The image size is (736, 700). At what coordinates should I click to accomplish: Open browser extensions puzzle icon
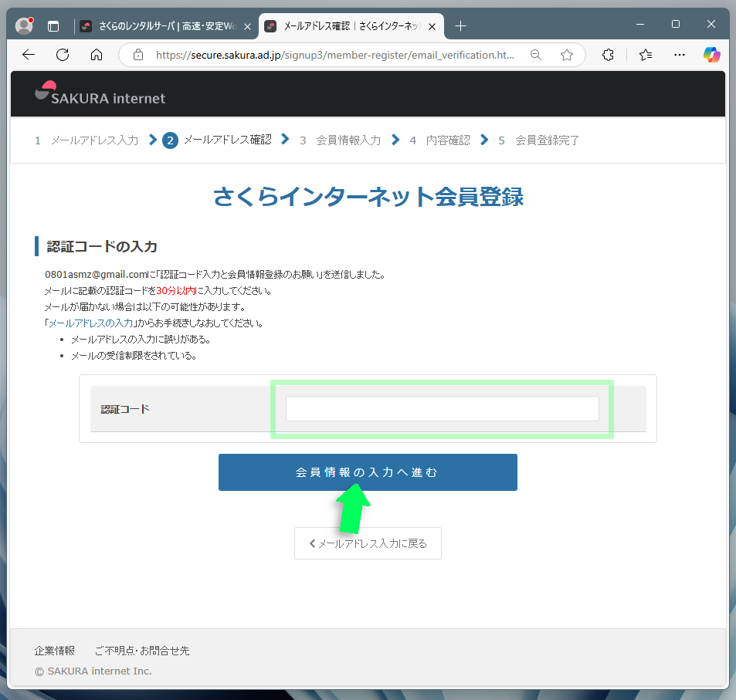coord(608,55)
